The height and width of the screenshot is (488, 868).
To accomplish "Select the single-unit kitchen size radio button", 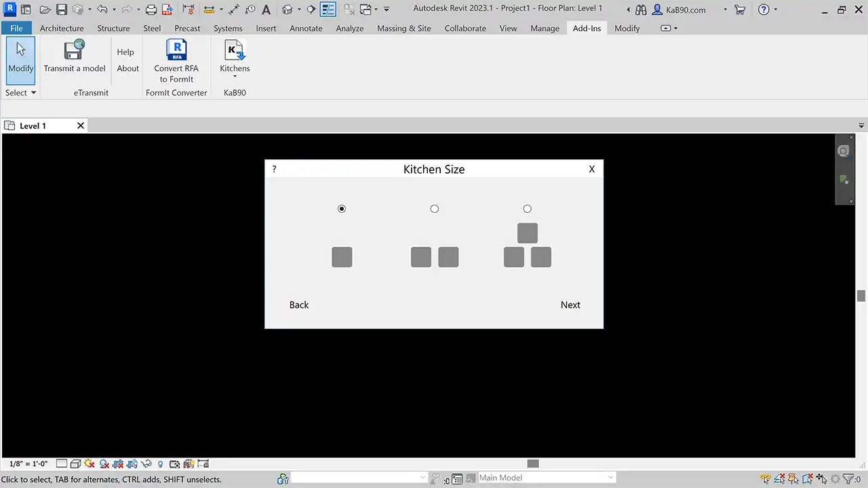I will (342, 209).
